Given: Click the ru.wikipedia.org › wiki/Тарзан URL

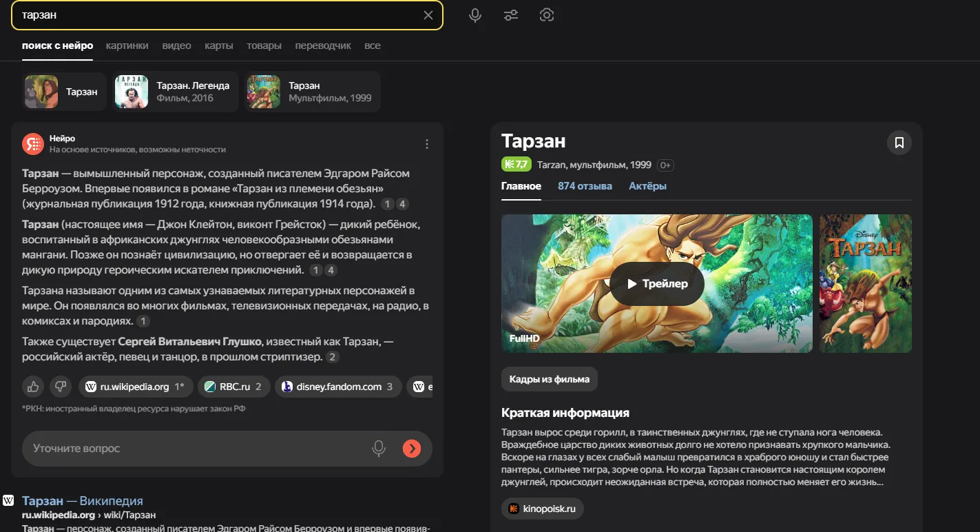Looking at the screenshot, I should pyautogui.click(x=89, y=515).
